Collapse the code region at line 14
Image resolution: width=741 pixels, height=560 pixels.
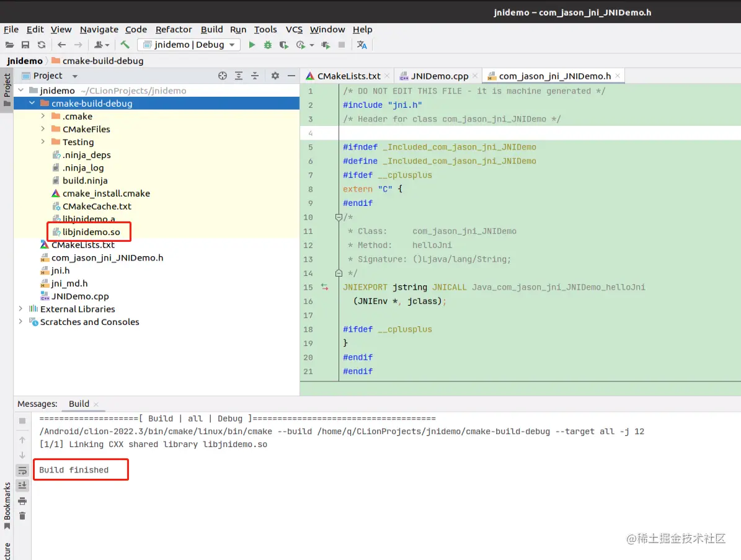click(339, 273)
